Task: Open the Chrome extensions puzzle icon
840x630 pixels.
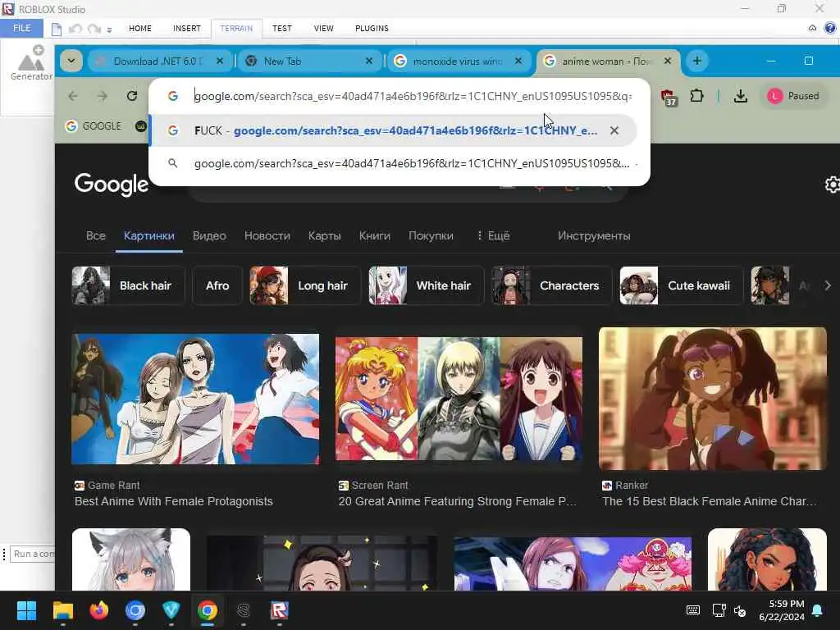Action: coord(696,96)
